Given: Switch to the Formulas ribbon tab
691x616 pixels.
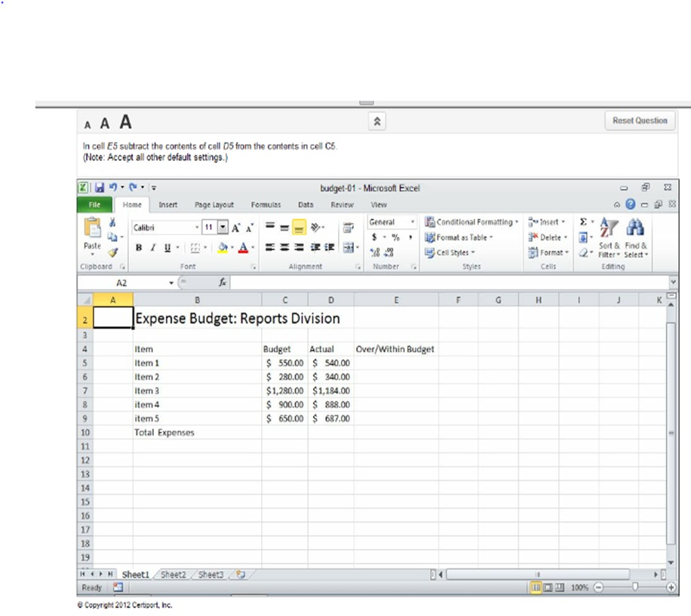Looking at the screenshot, I should (266, 204).
